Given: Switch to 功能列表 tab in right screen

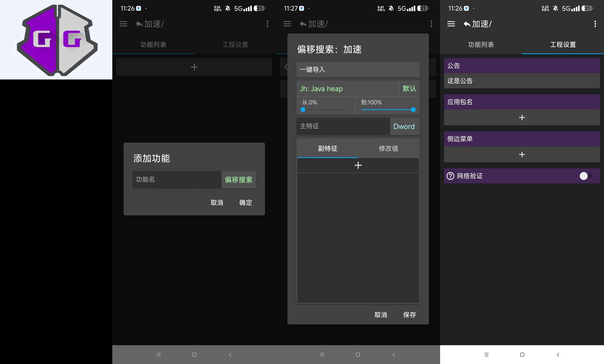Looking at the screenshot, I should pyautogui.click(x=481, y=45).
